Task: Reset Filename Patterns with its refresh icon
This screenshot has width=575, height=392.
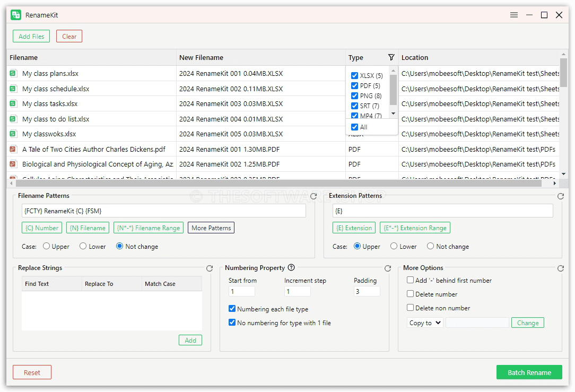Action: (313, 196)
